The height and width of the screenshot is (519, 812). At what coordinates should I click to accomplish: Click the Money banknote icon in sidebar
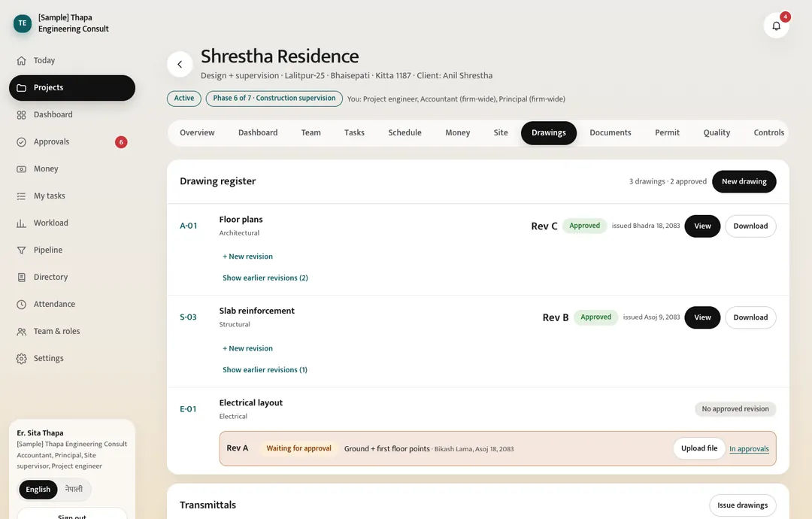tap(21, 168)
